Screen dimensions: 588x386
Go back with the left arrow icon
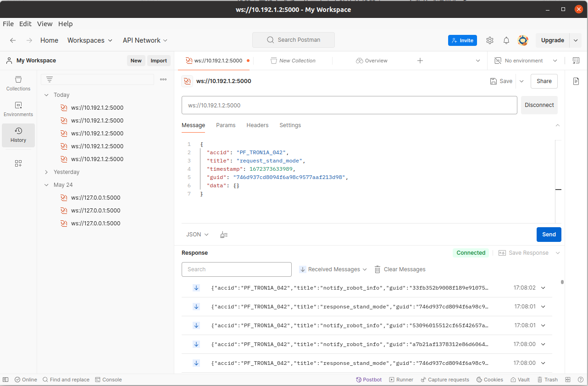point(13,40)
